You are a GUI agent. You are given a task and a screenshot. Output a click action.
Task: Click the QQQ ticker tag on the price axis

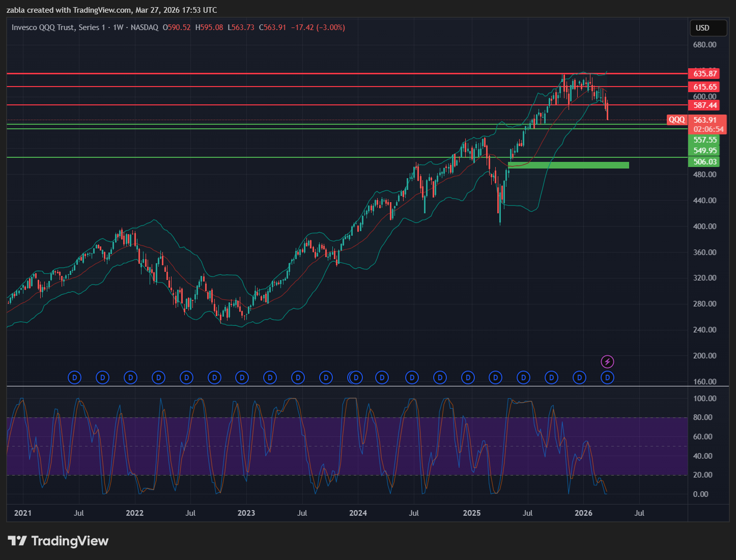[x=676, y=120]
